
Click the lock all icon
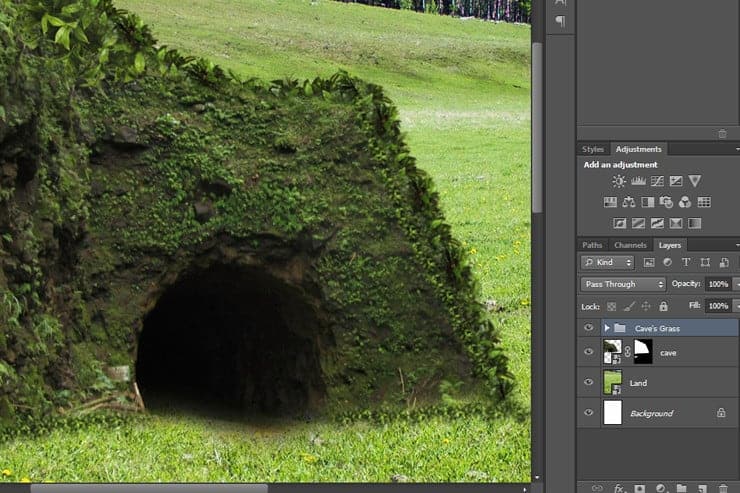(663, 307)
